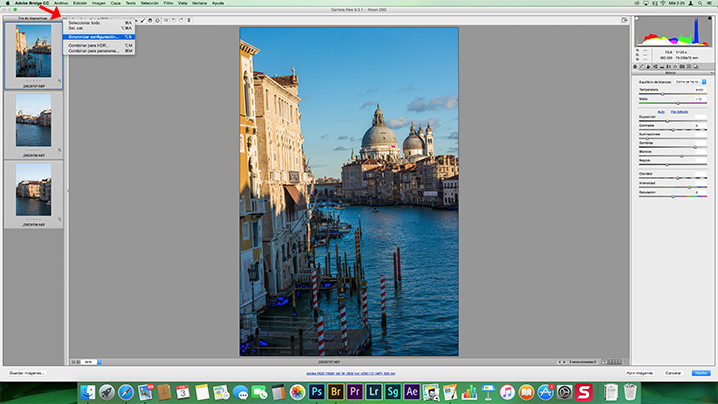The height and width of the screenshot is (404, 718).
Task: Launch SpeedGrade from the Dock
Action: point(393,392)
